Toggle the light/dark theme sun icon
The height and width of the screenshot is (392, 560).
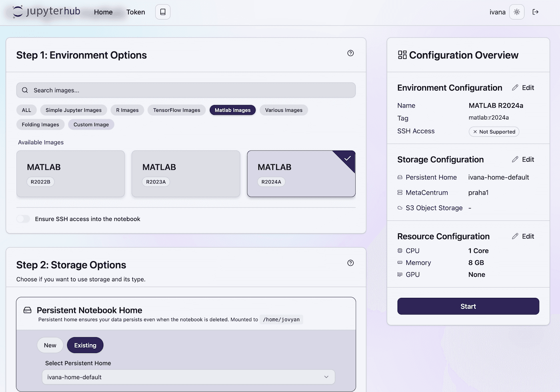click(517, 12)
